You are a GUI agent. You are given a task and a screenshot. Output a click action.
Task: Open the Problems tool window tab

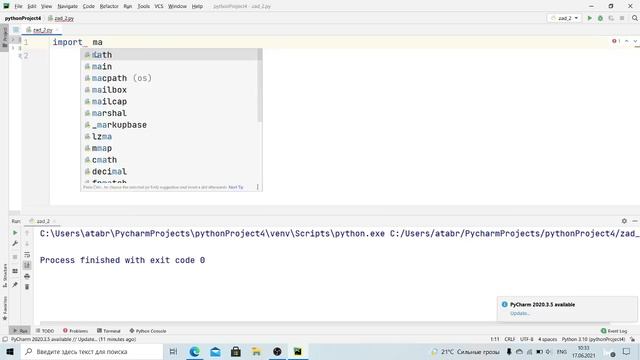[x=76, y=331]
